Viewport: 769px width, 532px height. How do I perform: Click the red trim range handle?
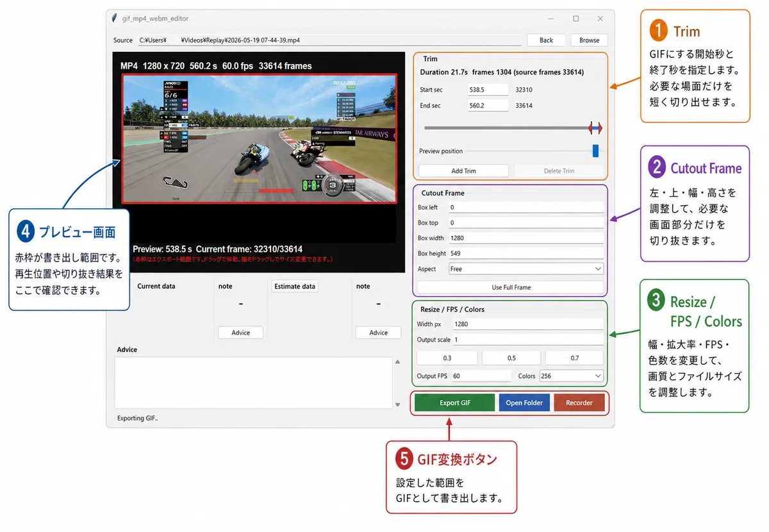click(x=595, y=129)
